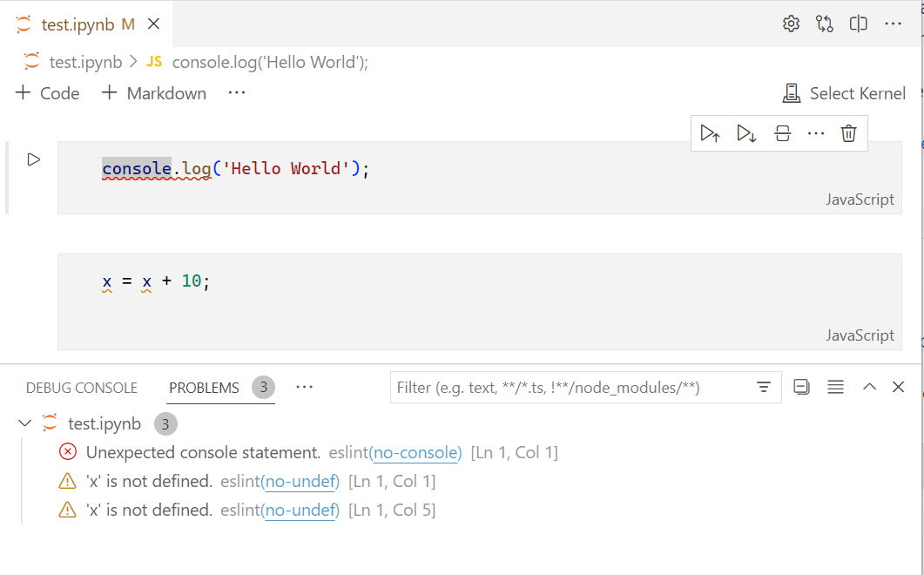
Task: Click the source control compare changes icon
Action: coord(825,24)
